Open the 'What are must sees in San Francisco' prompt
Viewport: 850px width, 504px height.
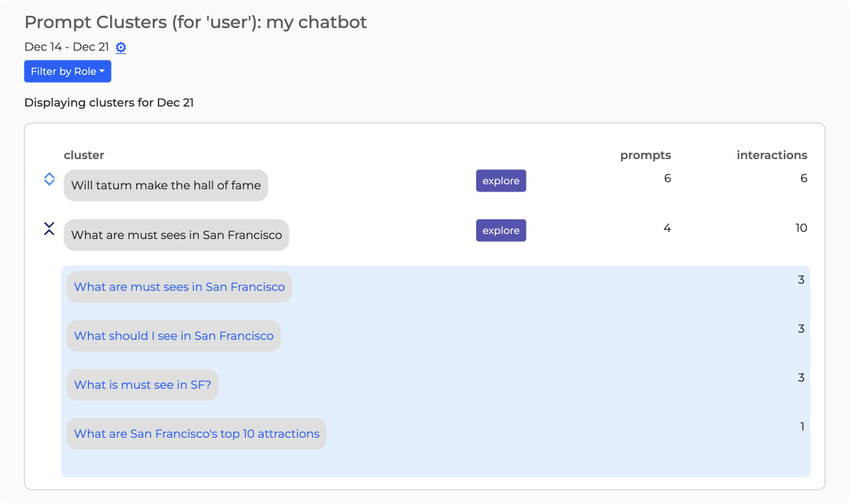click(x=179, y=287)
